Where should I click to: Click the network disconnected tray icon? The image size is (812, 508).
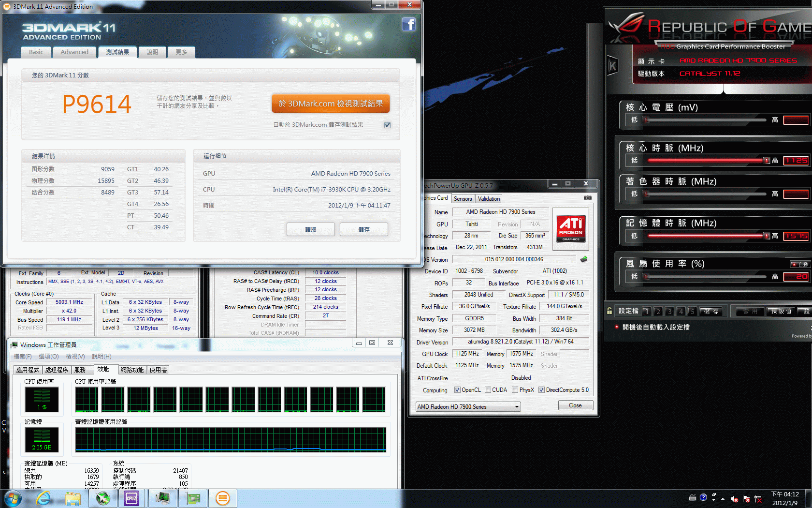click(758, 499)
